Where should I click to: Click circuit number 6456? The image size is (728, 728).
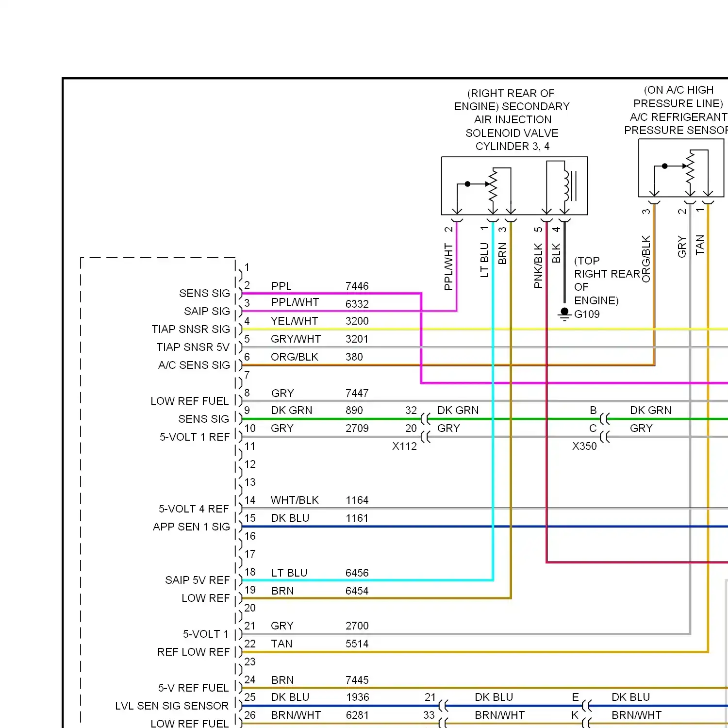tap(357, 573)
